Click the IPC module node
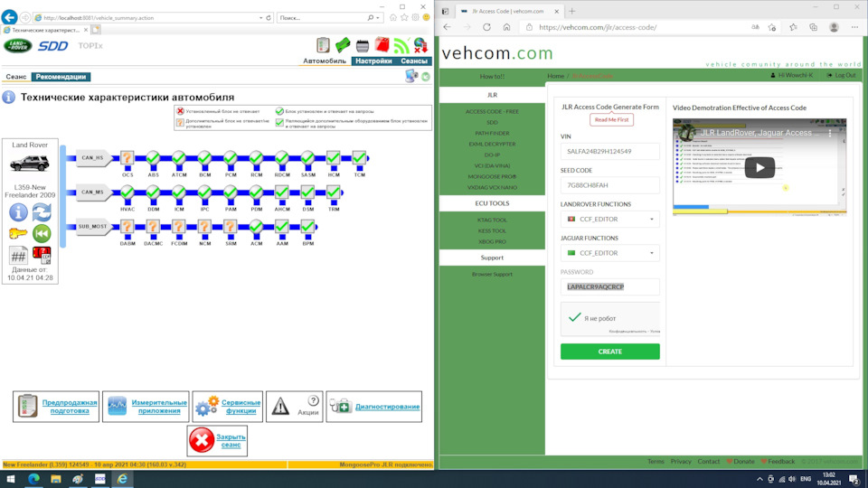Screen dimensions: 868x488 (204, 192)
